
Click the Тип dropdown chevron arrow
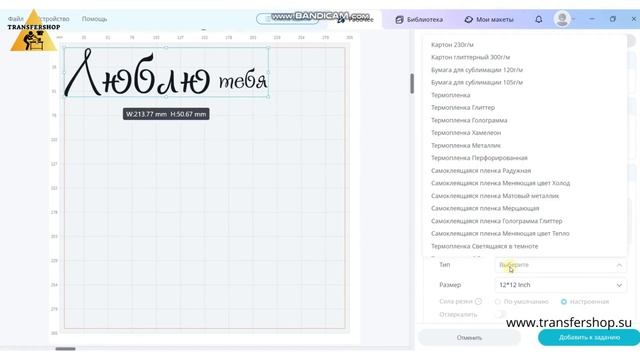point(619,265)
